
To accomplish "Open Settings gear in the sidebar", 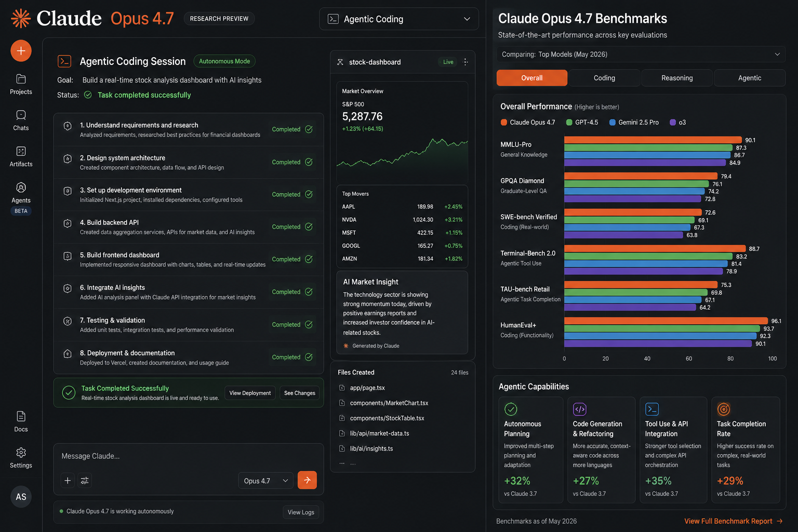I will click(x=21, y=458).
